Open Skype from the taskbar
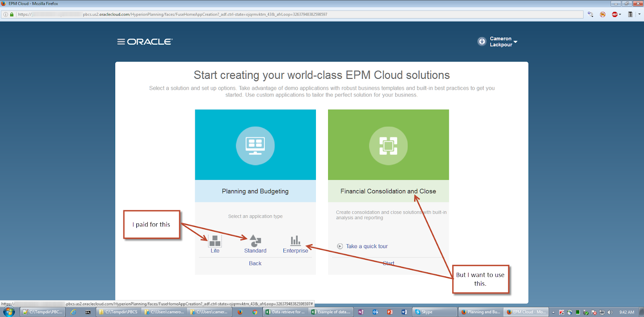The image size is (644, 317). pos(435,312)
